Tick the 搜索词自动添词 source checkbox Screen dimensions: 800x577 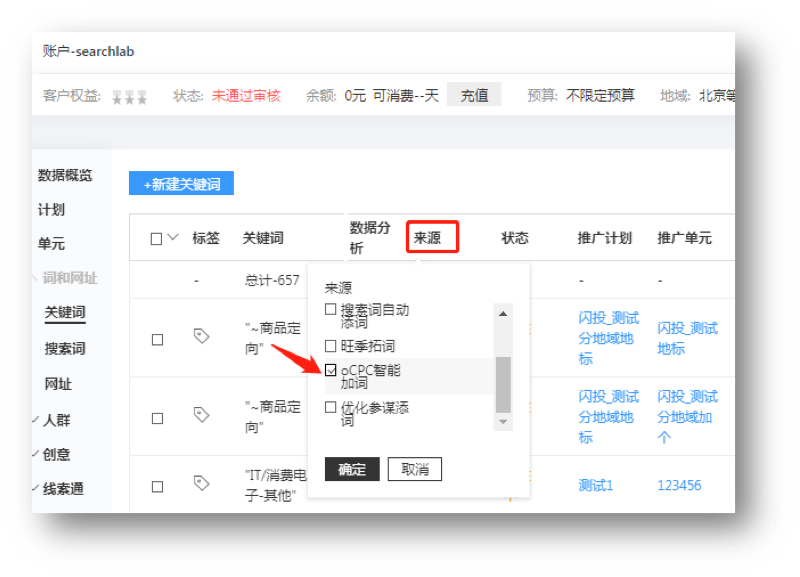[x=331, y=309]
